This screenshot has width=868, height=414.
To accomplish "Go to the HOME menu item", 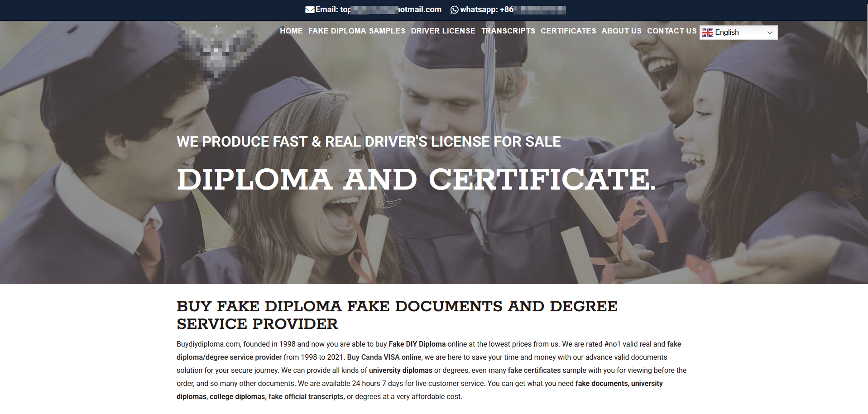I will point(291,31).
